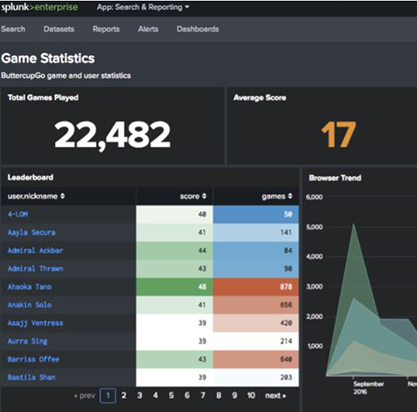417x412 pixels.
Task: Click games cell 90 for Admiral Thrawn
Action: pos(256,268)
